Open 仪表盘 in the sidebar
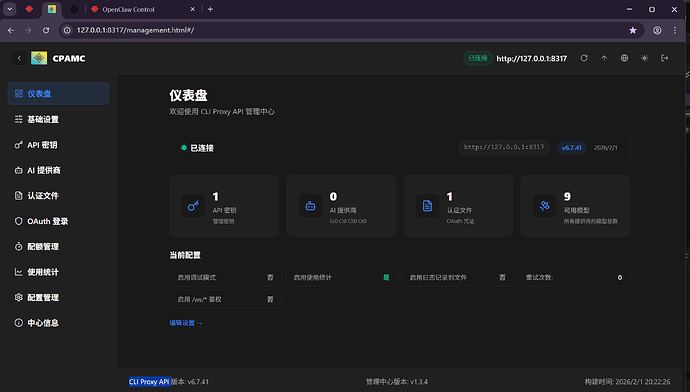Image resolution: width=690 pixels, height=392 pixels. coord(59,94)
